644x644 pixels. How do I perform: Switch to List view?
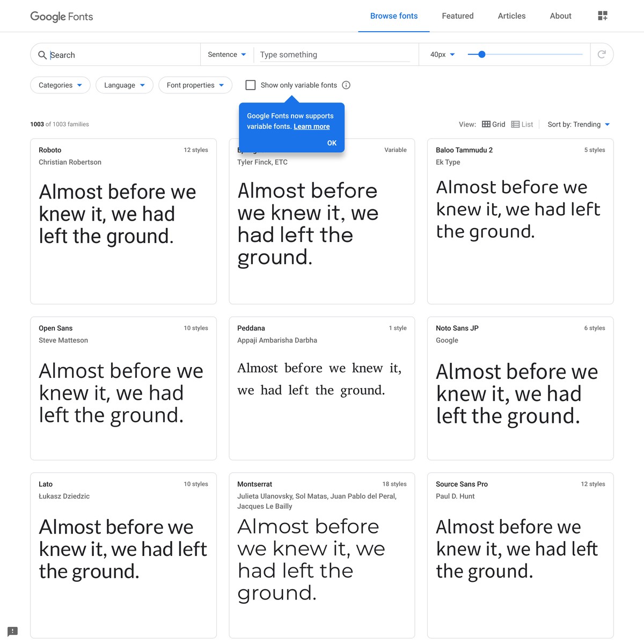(522, 125)
